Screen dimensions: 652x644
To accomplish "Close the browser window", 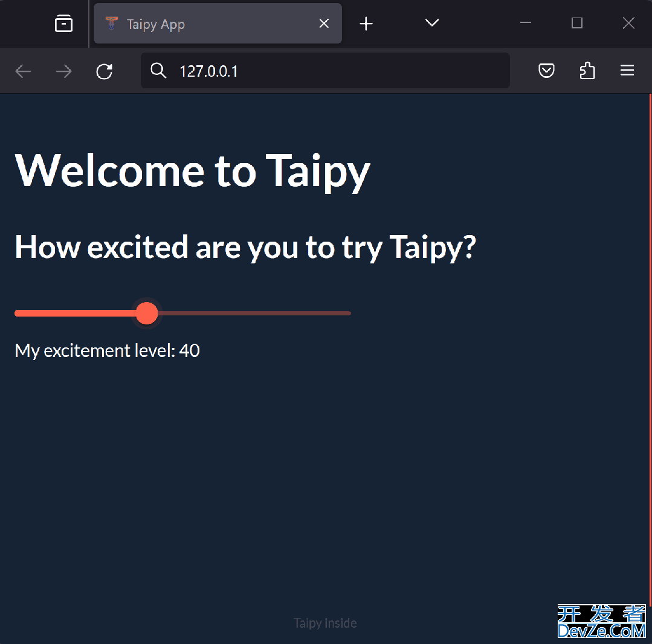I will click(x=628, y=23).
